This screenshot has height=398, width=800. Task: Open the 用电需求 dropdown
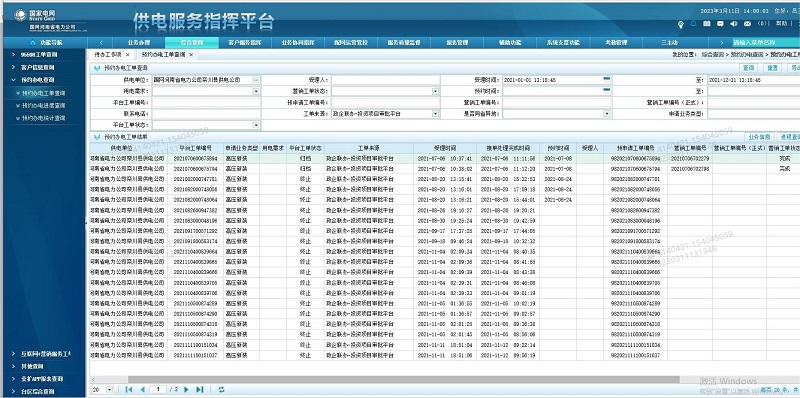click(256, 91)
